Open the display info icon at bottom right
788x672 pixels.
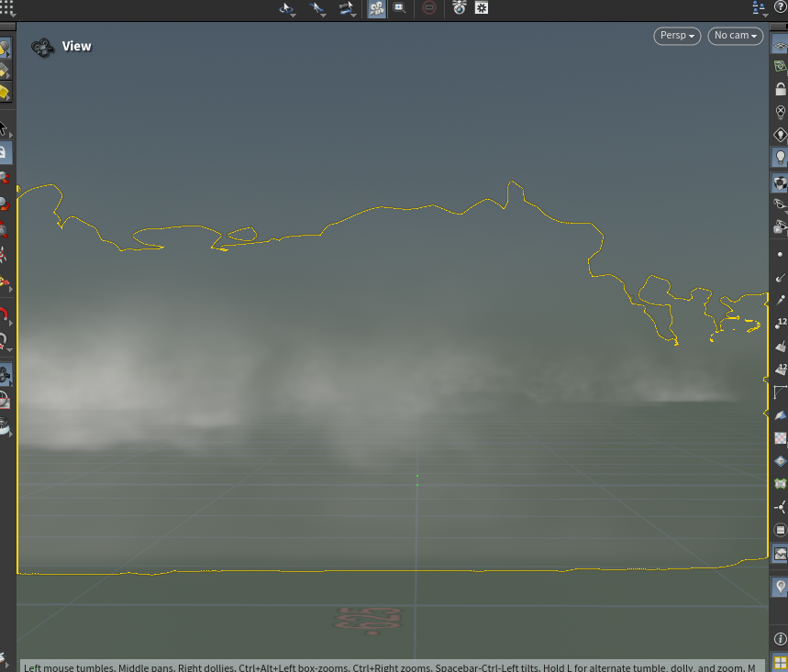(x=780, y=638)
